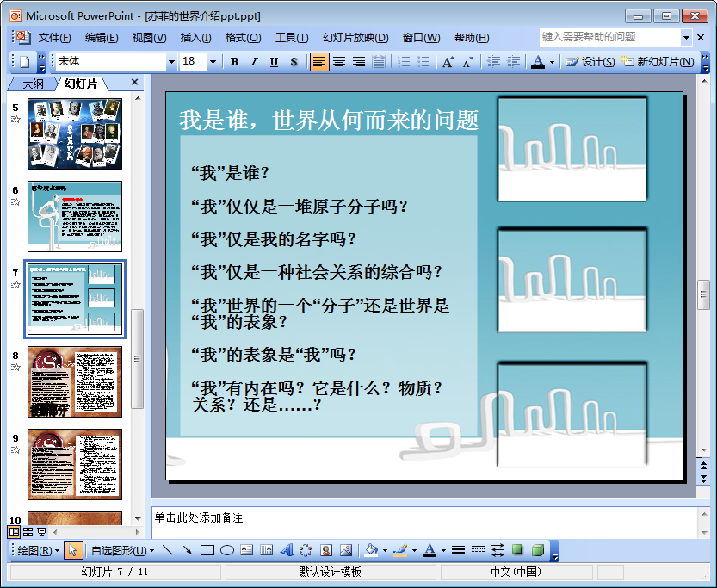Align text left
Viewport: 717px width, 588px height.
click(x=319, y=62)
